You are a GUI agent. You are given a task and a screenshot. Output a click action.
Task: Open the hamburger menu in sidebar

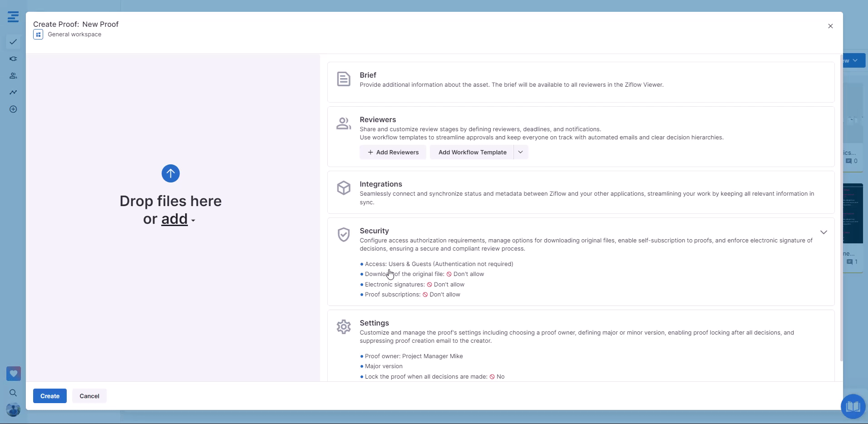click(x=13, y=17)
